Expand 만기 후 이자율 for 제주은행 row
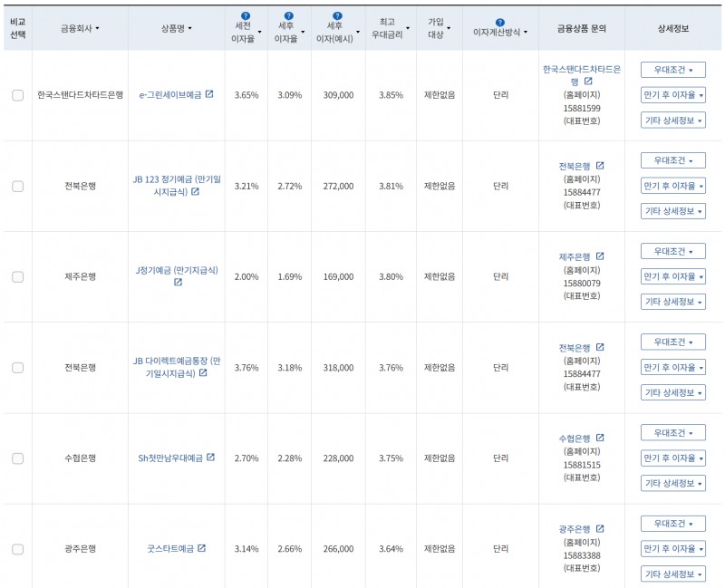The image size is (725, 588). click(672, 276)
